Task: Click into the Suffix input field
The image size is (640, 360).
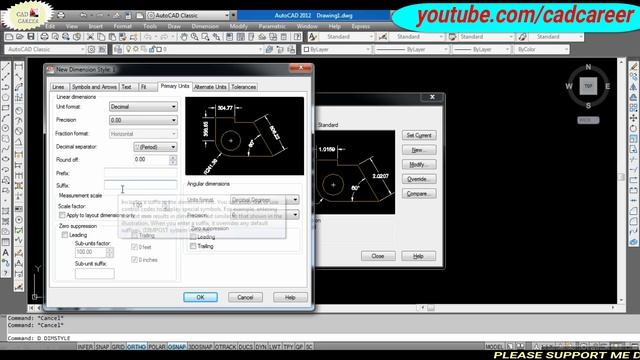Action: click(141, 185)
